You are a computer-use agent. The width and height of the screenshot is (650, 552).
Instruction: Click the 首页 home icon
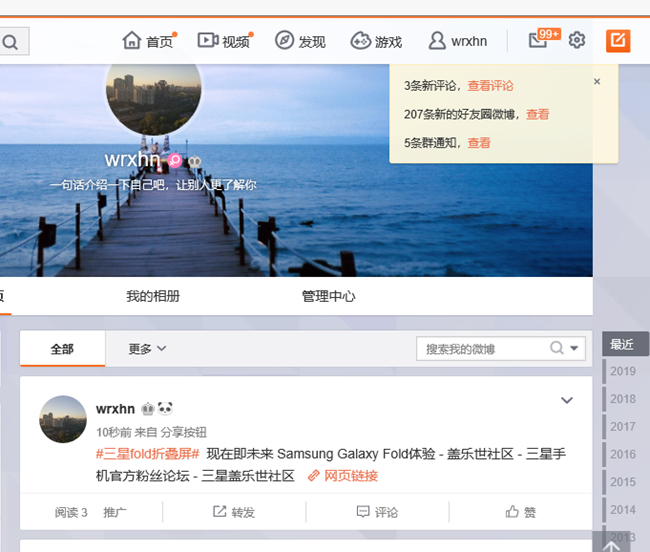(x=132, y=41)
